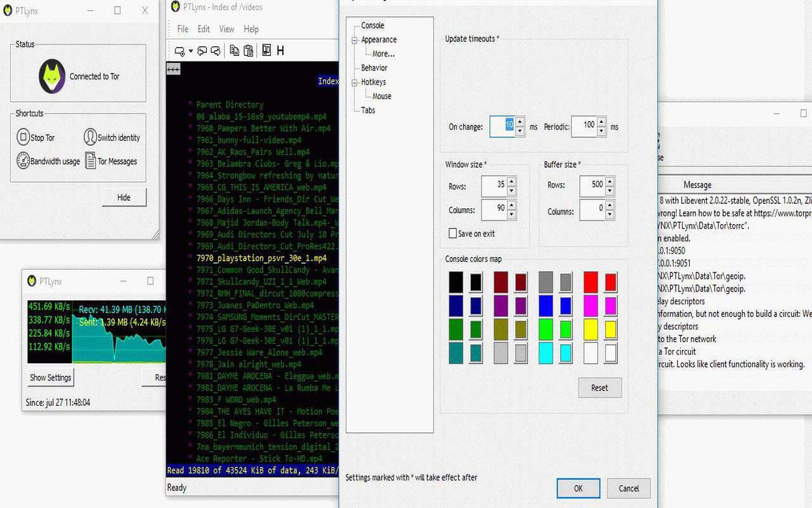Pick the larger magenta swatch
812x508 pixels.
tap(591, 305)
